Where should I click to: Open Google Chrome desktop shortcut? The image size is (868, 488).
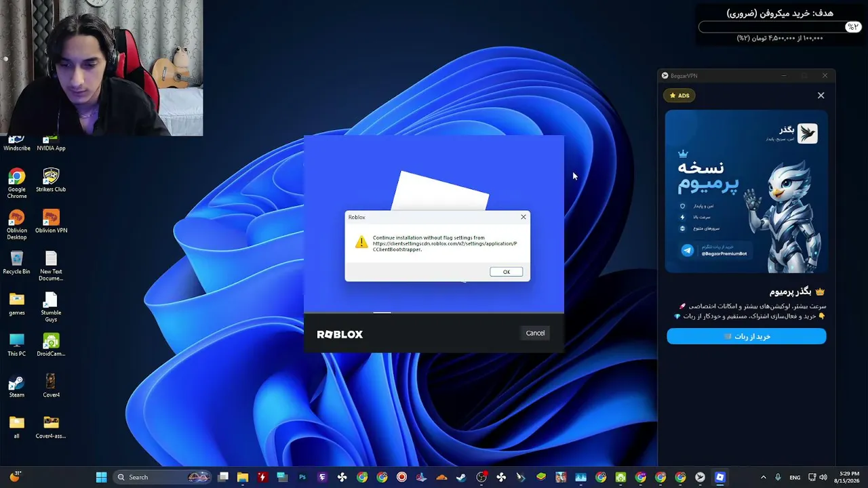pyautogui.click(x=17, y=183)
